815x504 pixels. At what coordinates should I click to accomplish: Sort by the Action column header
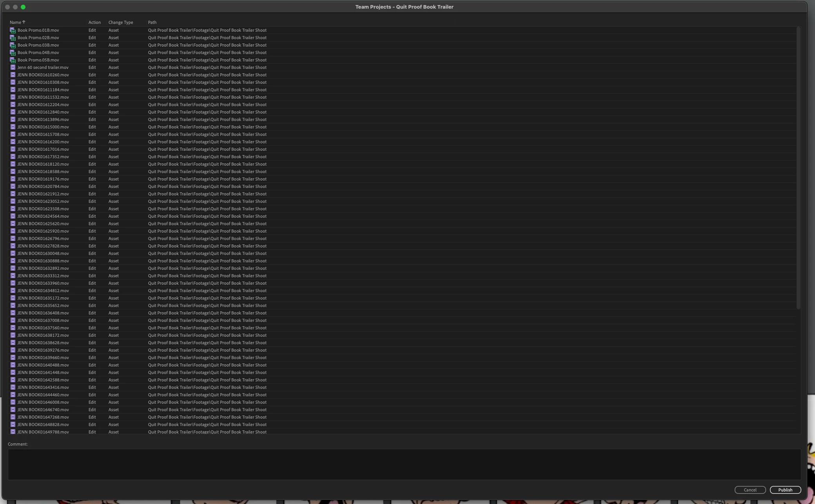point(94,22)
